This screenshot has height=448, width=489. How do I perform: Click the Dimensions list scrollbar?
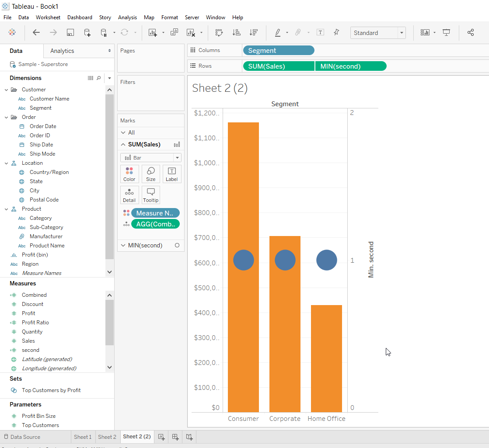tap(109, 177)
